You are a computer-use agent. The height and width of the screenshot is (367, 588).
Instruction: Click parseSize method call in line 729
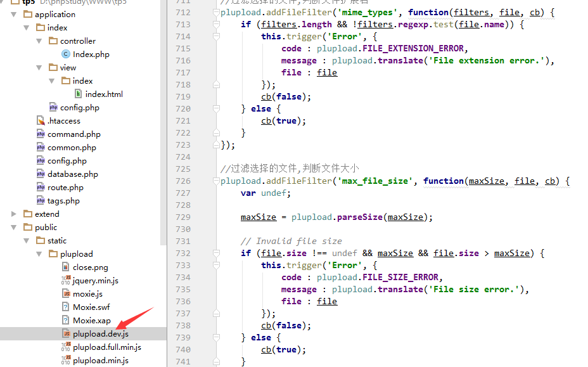(x=360, y=217)
